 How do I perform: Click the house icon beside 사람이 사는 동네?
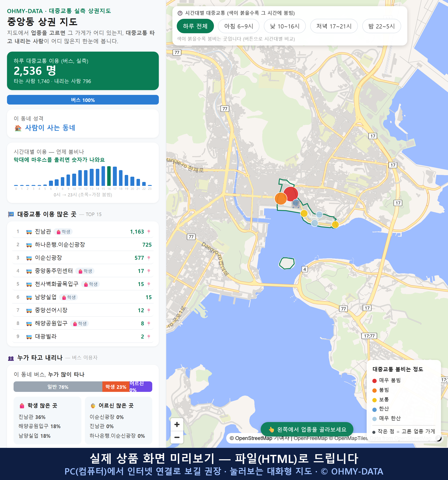(x=18, y=128)
